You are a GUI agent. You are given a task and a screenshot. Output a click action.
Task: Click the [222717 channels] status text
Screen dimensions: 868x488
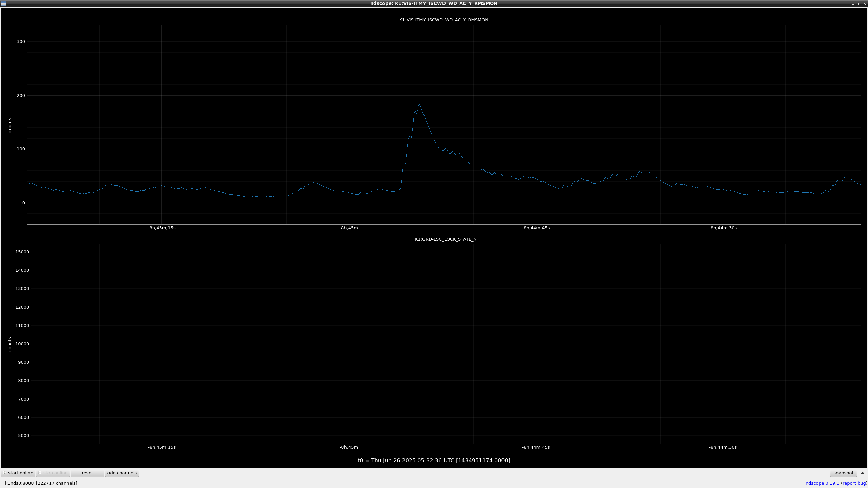(57, 483)
